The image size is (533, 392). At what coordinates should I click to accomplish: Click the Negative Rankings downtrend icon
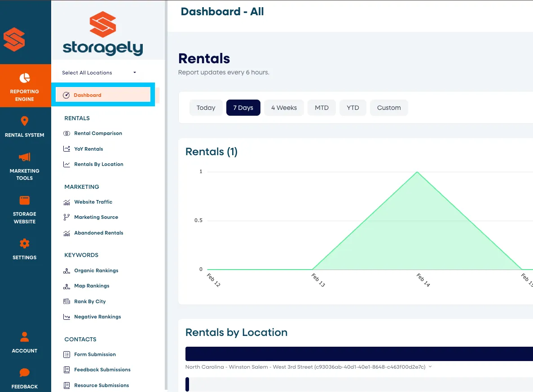(x=66, y=317)
